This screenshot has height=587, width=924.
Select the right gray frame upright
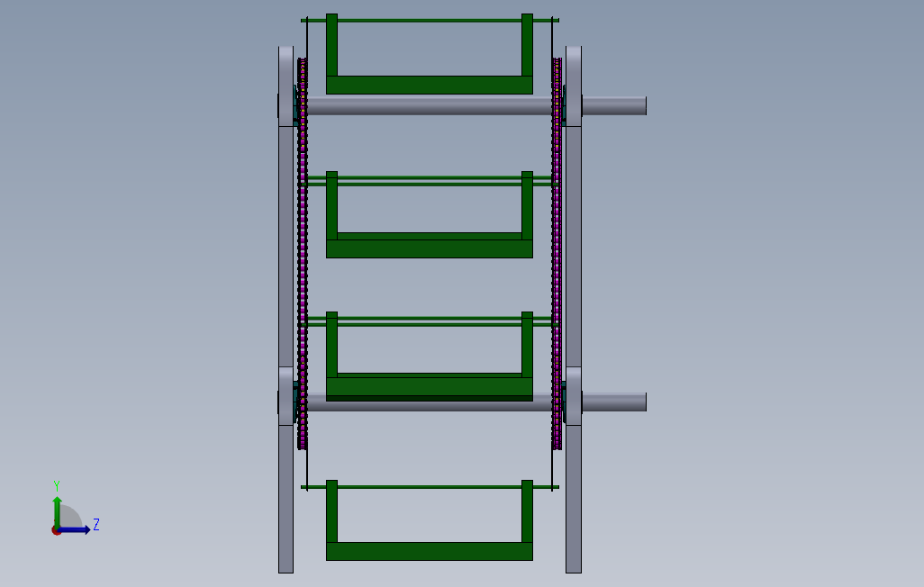[x=574, y=310]
